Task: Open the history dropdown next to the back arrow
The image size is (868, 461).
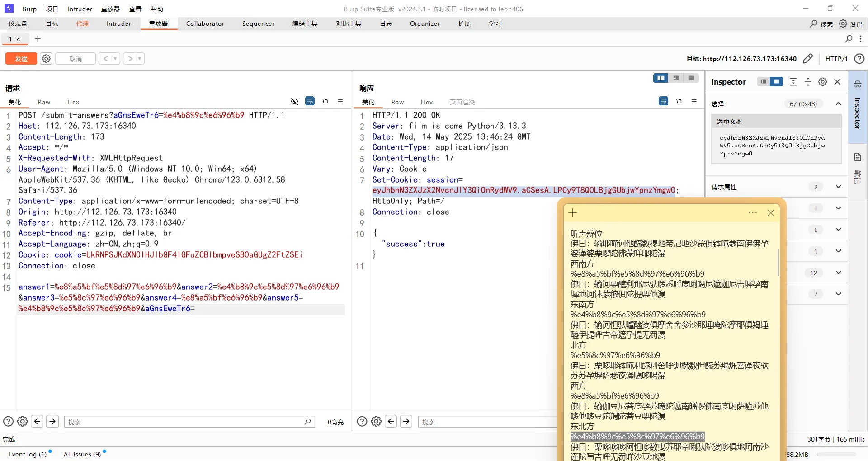Action: coord(115,59)
